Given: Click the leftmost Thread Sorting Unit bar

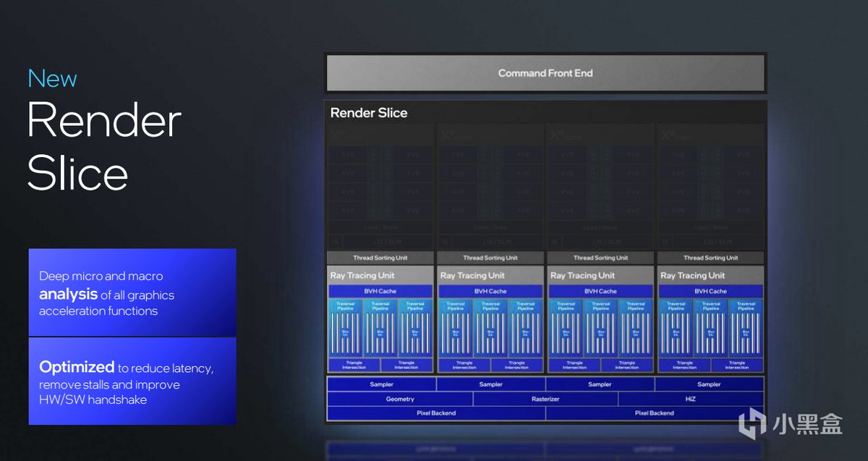Looking at the screenshot, I should click(x=380, y=258).
